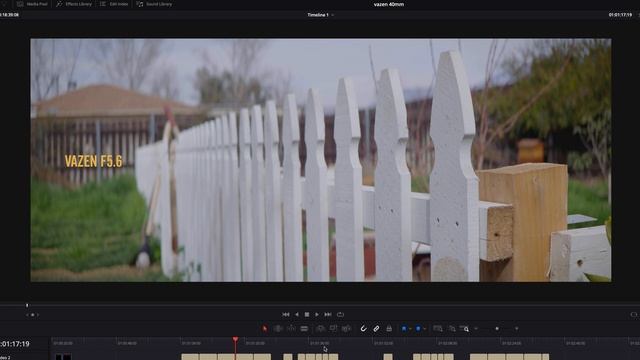Open the Sound Library panel
Screen dimensions: 640x360
coord(154,4)
